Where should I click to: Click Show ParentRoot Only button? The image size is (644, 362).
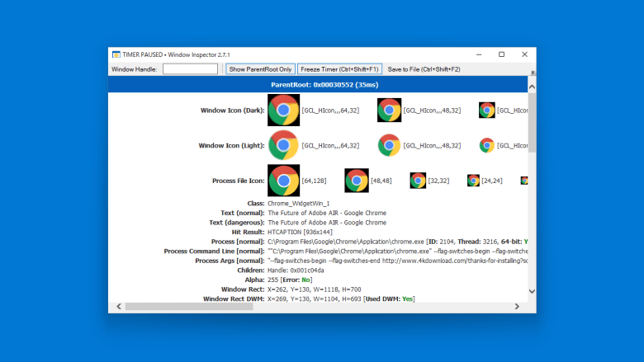point(260,69)
